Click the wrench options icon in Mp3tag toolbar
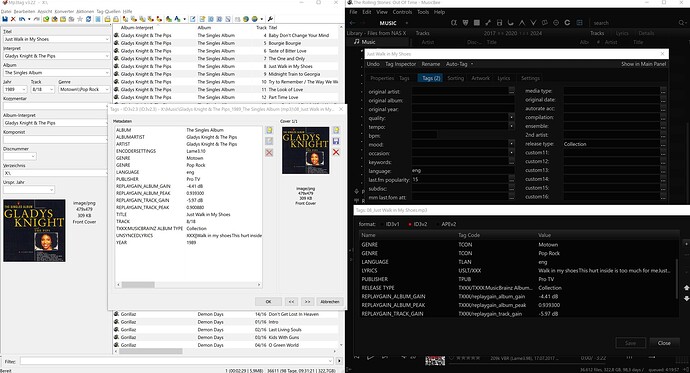The image size is (690, 373). [x=270, y=19]
